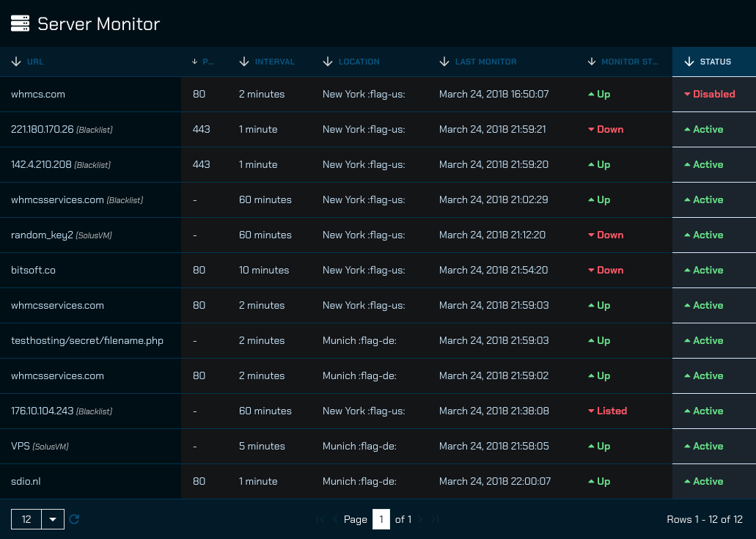
Task: Toggle the Disabled status for whmcs.com
Action: tap(709, 94)
